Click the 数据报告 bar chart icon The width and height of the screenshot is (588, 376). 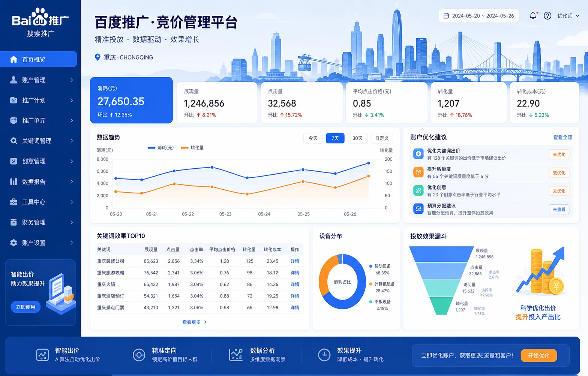(x=13, y=181)
